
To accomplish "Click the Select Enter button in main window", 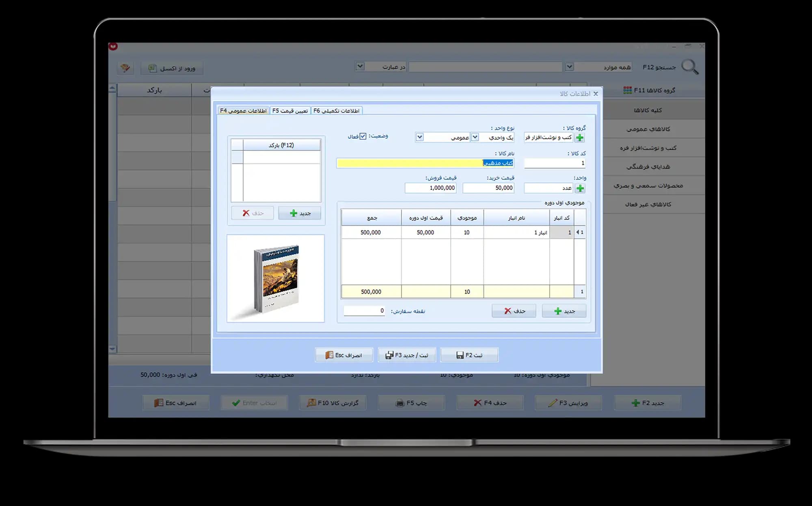I will 254,403.
